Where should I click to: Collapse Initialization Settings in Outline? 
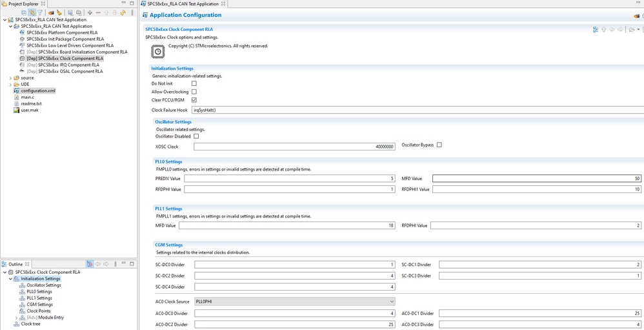[x=10, y=278]
